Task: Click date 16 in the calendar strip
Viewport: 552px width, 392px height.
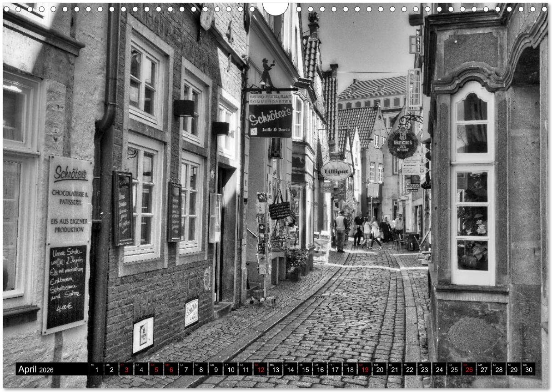Action: pyautogui.click(x=320, y=369)
